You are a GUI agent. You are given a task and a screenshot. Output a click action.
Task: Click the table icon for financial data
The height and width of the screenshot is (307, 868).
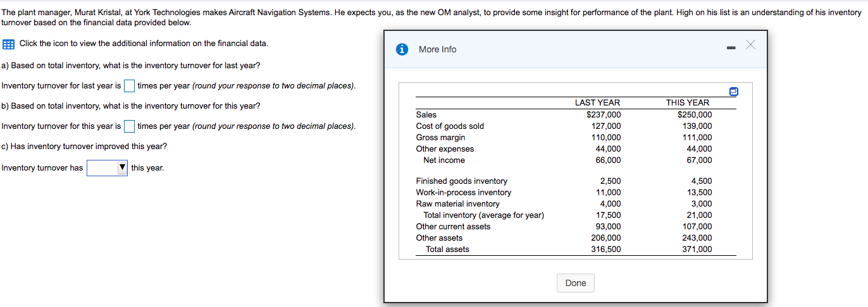coord(8,44)
